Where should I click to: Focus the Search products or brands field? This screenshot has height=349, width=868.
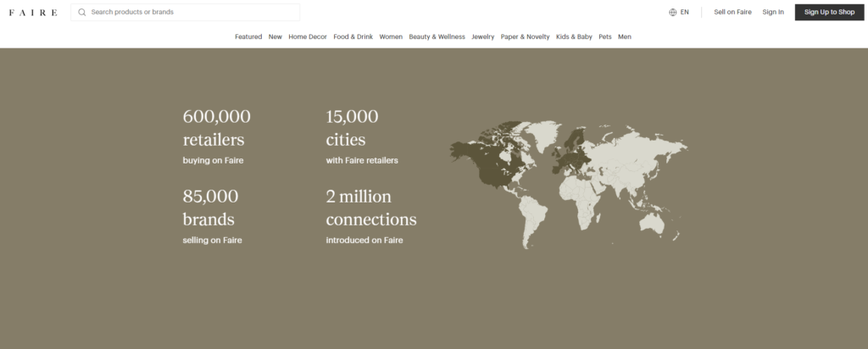186,12
